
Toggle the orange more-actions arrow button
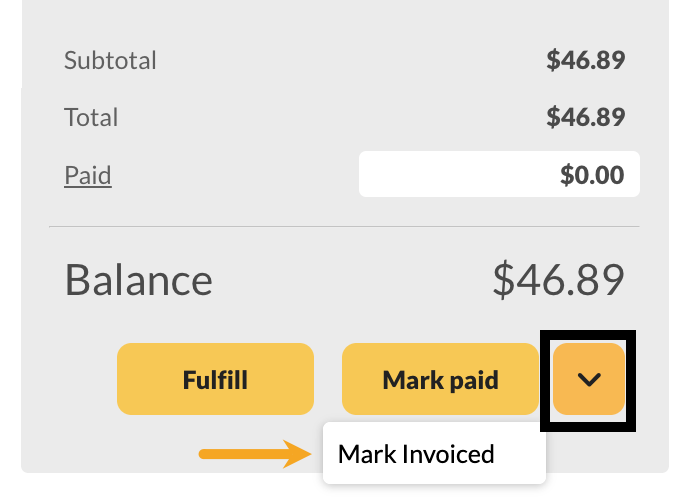point(589,379)
